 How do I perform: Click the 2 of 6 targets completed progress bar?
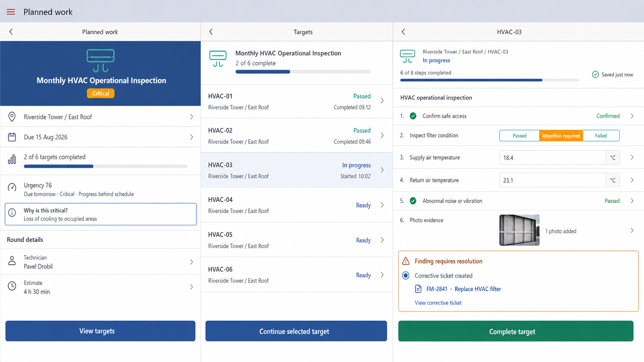[x=106, y=166]
